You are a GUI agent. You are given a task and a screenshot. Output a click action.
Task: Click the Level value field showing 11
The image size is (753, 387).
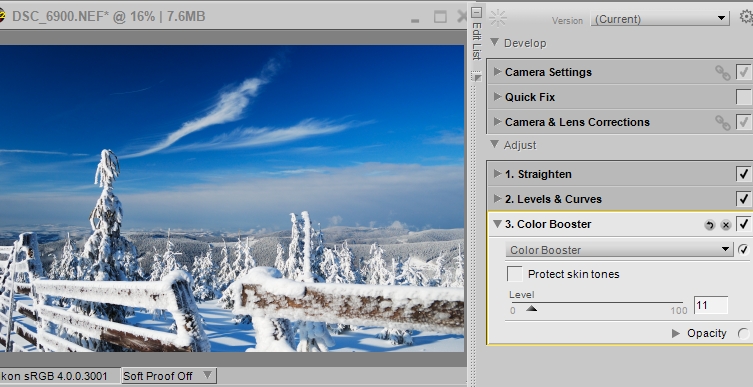coord(711,305)
